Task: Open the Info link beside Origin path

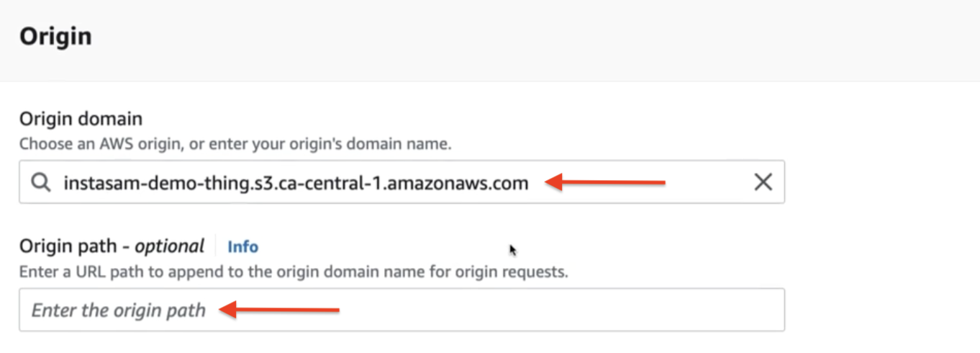Action: click(x=242, y=246)
